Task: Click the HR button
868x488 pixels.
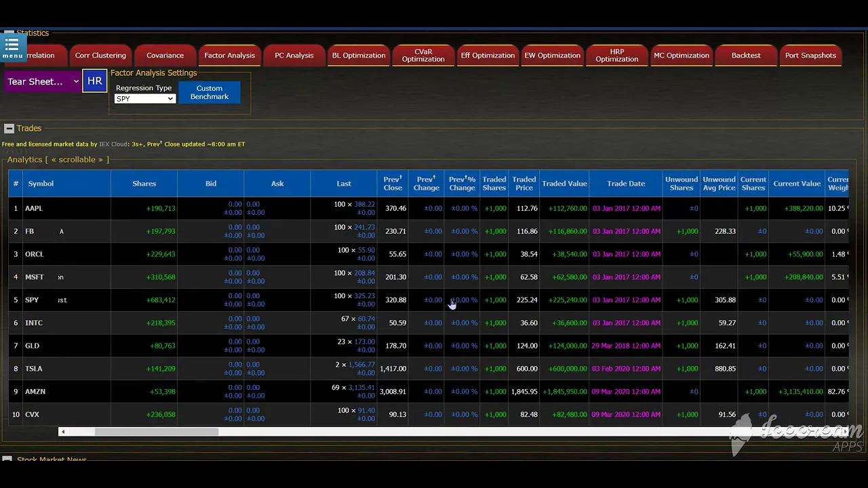Action: tap(95, 81)
